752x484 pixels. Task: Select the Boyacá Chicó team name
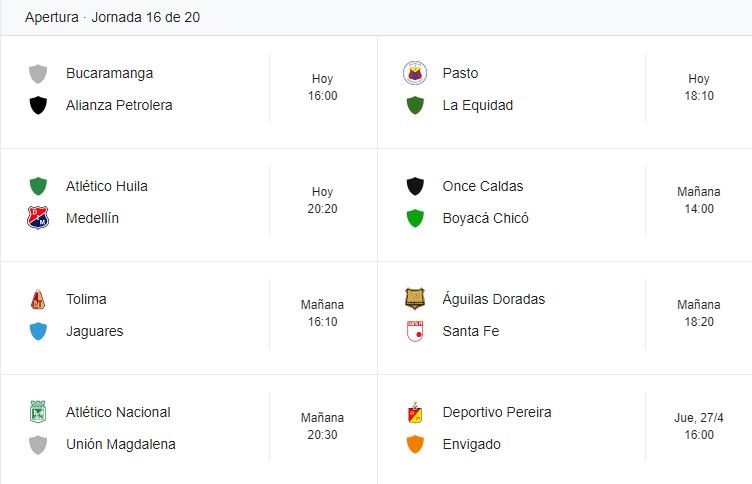[485, 218]
